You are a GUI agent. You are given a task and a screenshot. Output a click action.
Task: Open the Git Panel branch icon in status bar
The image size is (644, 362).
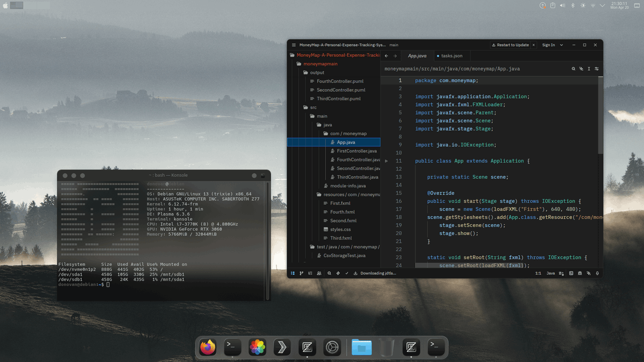point(301,273)
